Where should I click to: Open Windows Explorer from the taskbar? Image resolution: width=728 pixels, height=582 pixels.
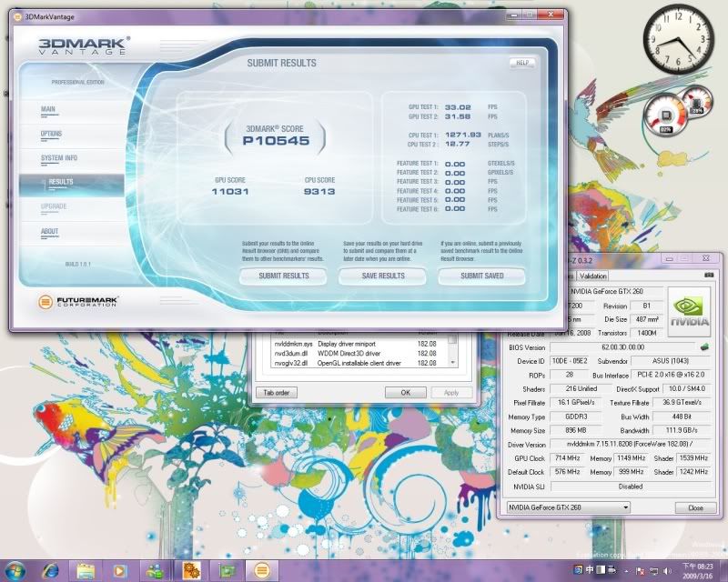point(85,570)
